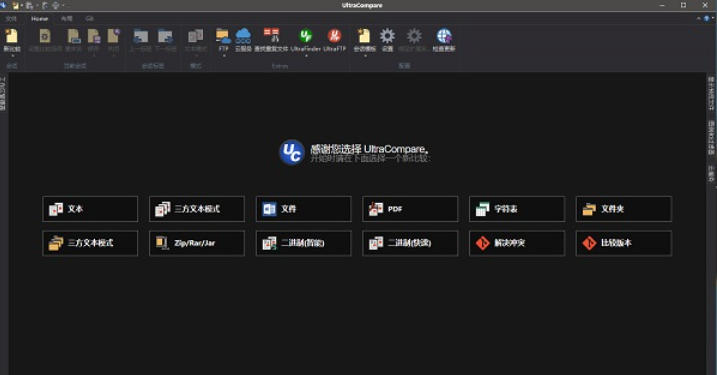Open the 云服务 cloud services icon
This screenshot has height=375, width=717.
[x=243, y=36]
